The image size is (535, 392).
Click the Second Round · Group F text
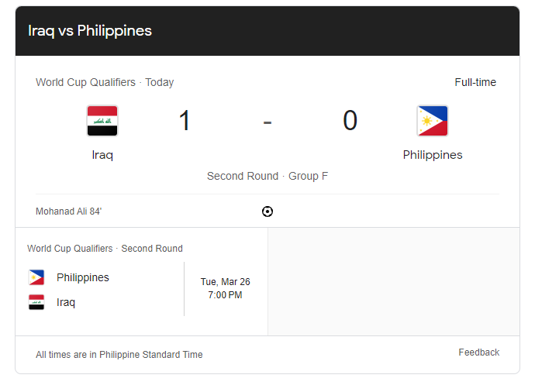click(267, 176)
